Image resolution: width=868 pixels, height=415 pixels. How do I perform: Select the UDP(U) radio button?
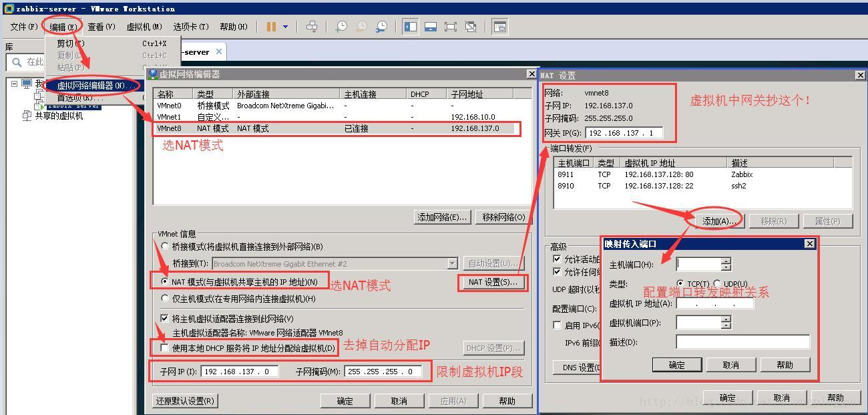717,284
